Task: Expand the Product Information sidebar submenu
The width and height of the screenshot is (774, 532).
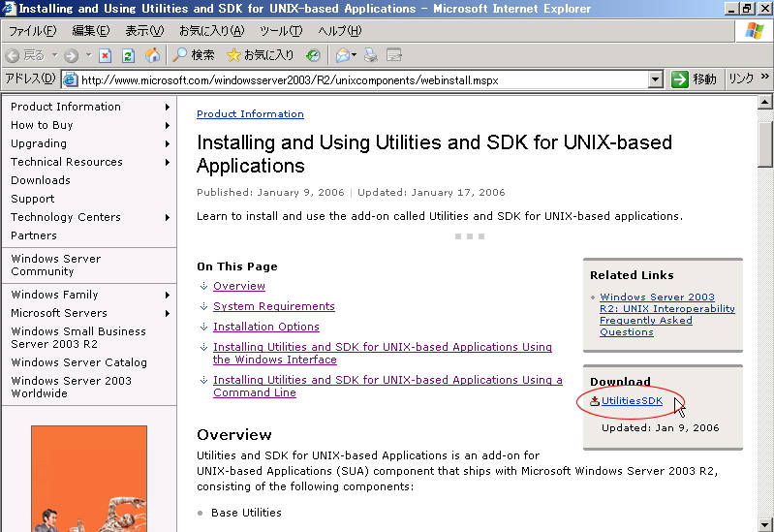Action: pyautogui.click(x=168, y=107)
